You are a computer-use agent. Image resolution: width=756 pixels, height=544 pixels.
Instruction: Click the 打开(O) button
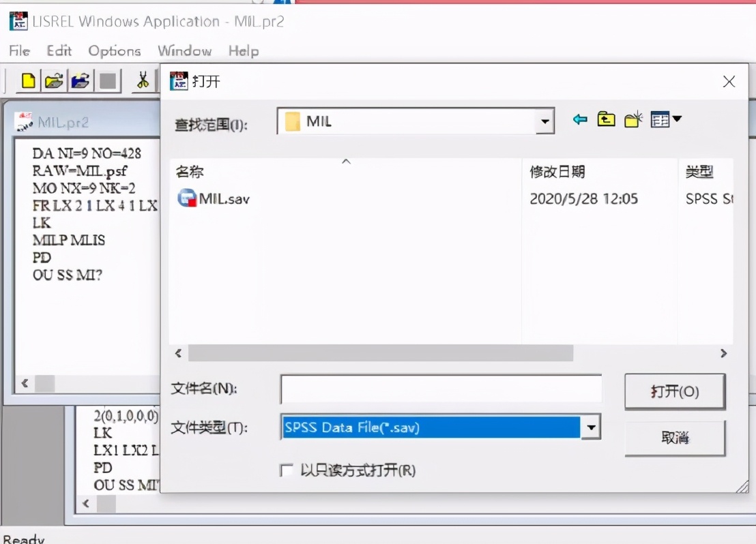(674, 391)
